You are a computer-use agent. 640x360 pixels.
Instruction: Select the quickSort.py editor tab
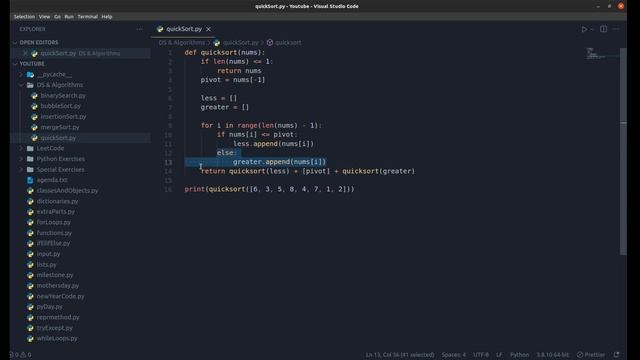184,29
